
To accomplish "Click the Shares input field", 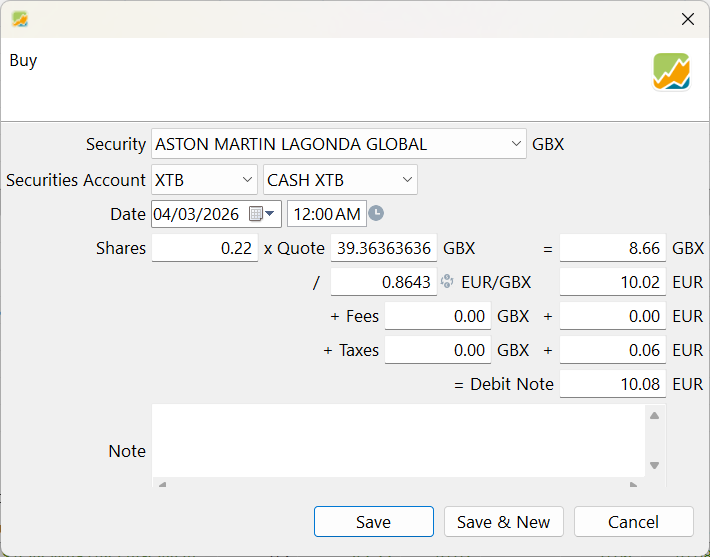I will 205,248.
